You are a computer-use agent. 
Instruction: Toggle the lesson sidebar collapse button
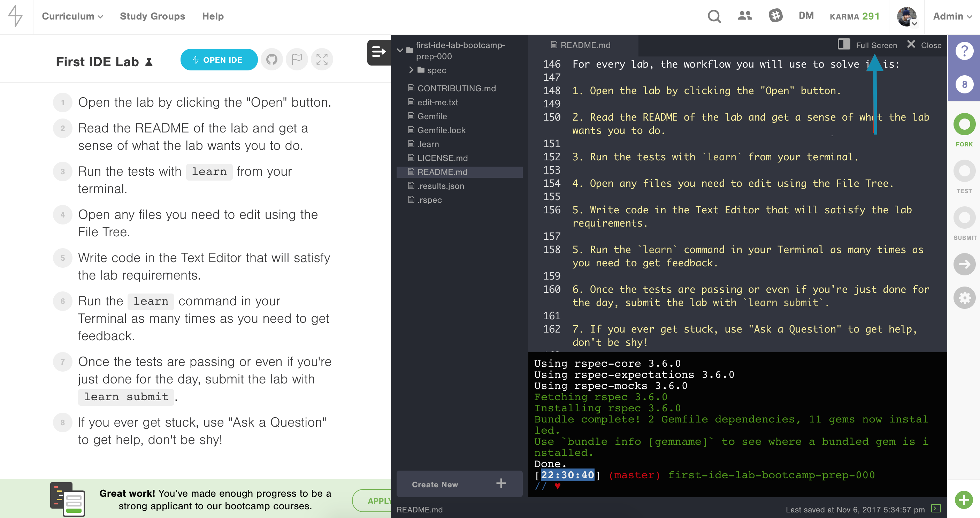pyautogui.click(x=379, y=52)
